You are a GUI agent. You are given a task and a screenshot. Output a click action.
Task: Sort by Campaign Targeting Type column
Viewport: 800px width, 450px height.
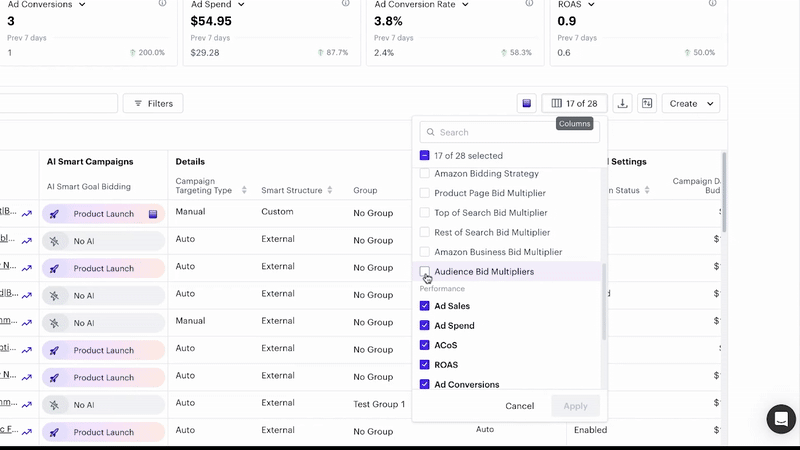[x=244, y=190]
